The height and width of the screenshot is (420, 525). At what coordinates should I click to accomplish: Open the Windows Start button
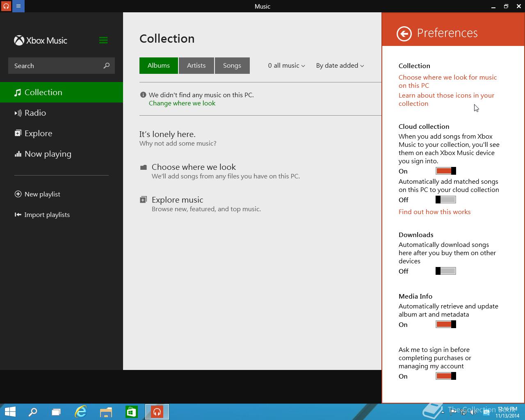coord(10,412)
